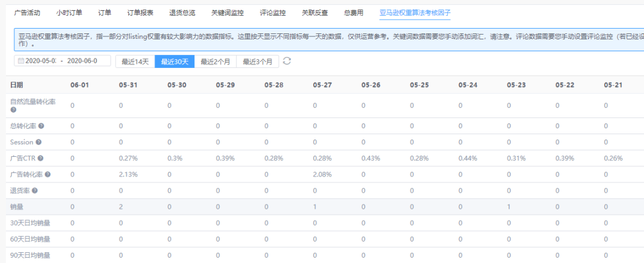Click the 销量 row label
The height and width of the screenshot is (263, 644).
click(17, 207)
